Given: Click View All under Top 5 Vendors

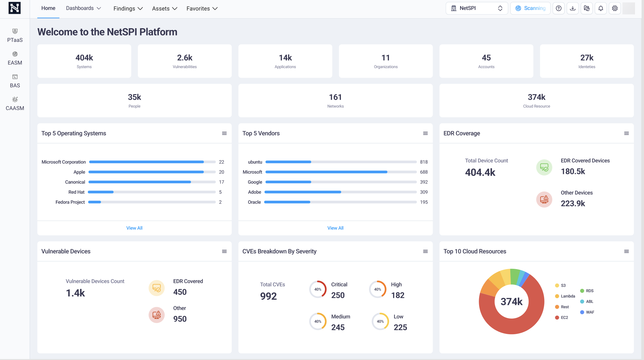Looking at the screenshot, I should [x=335, y=228].
